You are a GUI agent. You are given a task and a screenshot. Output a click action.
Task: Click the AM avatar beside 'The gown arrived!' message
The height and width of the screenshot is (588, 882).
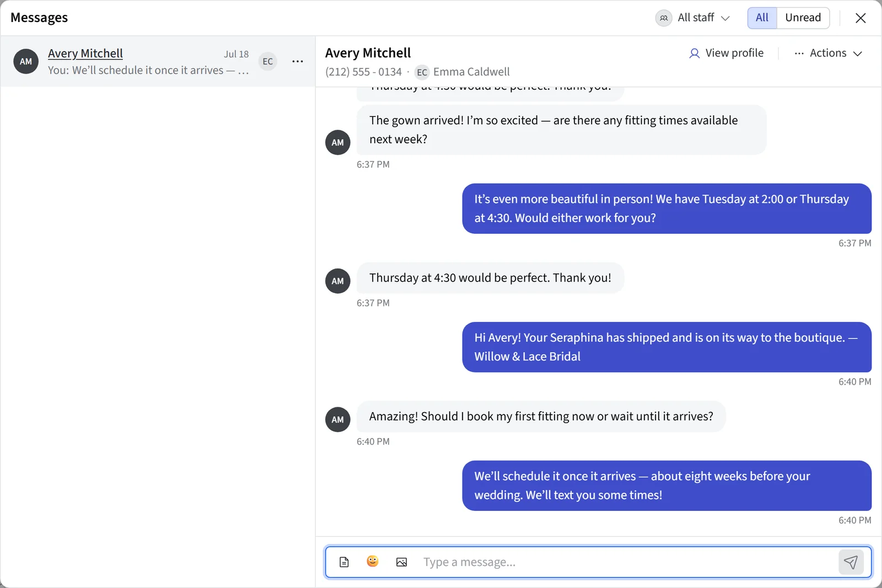[338, 142]
